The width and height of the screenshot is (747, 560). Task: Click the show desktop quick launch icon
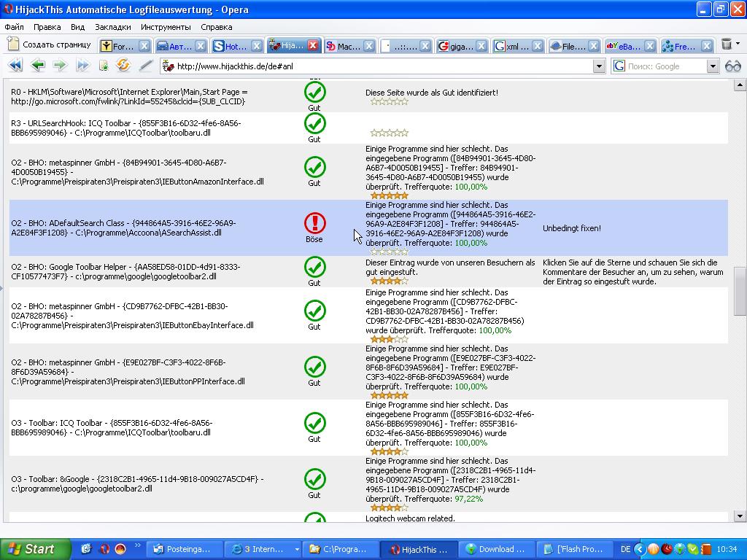point(86,549)
